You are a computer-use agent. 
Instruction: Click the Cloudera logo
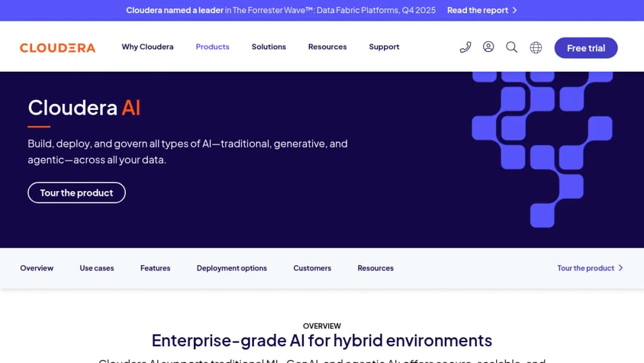point(57,48)
